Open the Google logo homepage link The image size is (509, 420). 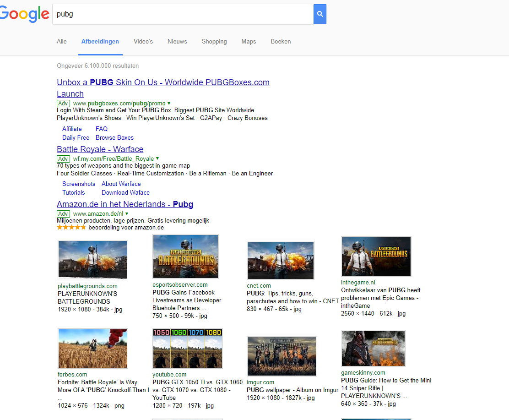(25, 14)
